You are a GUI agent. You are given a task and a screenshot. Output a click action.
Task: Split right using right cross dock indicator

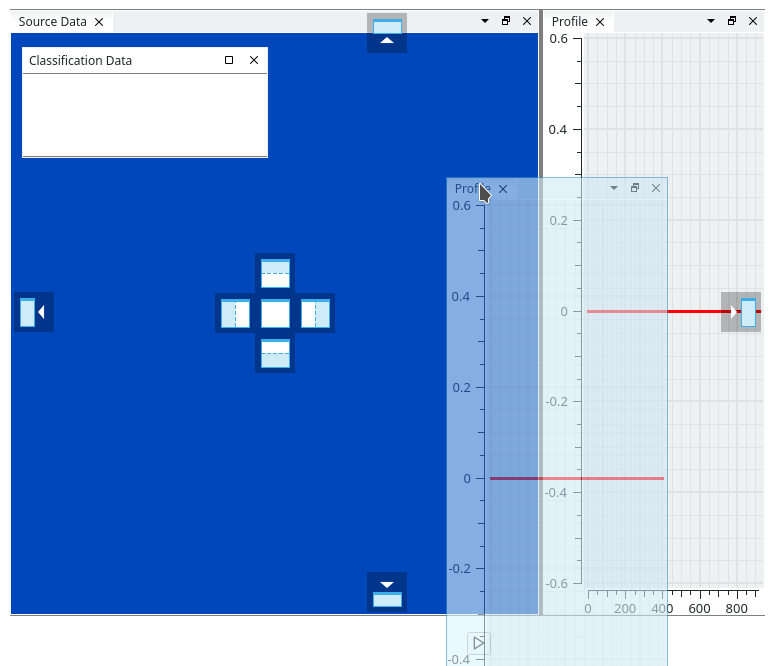tap(316, 313)
